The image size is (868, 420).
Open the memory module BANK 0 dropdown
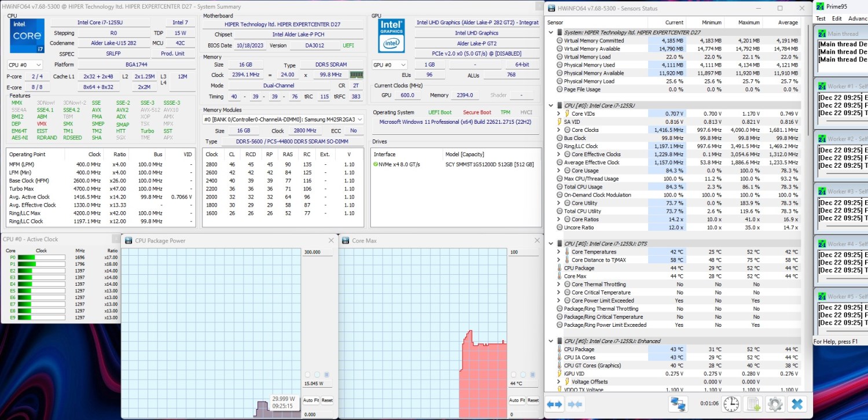click(283, 119)
